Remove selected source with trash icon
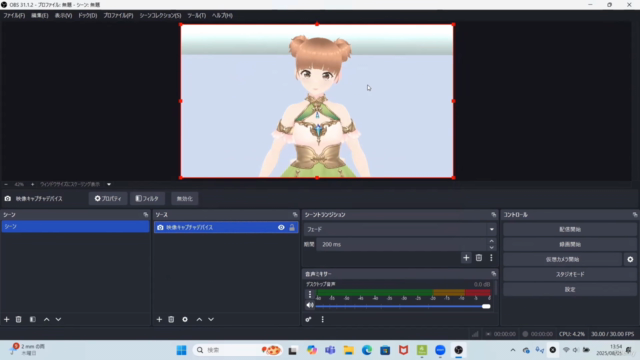Viewport: 640px width, 360px height. [171, 319]
